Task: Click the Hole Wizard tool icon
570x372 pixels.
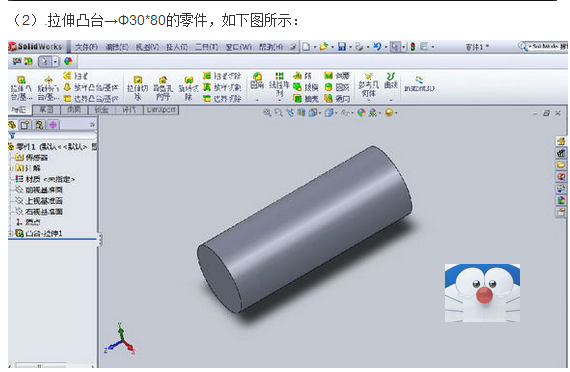Action: pos(162,88)
